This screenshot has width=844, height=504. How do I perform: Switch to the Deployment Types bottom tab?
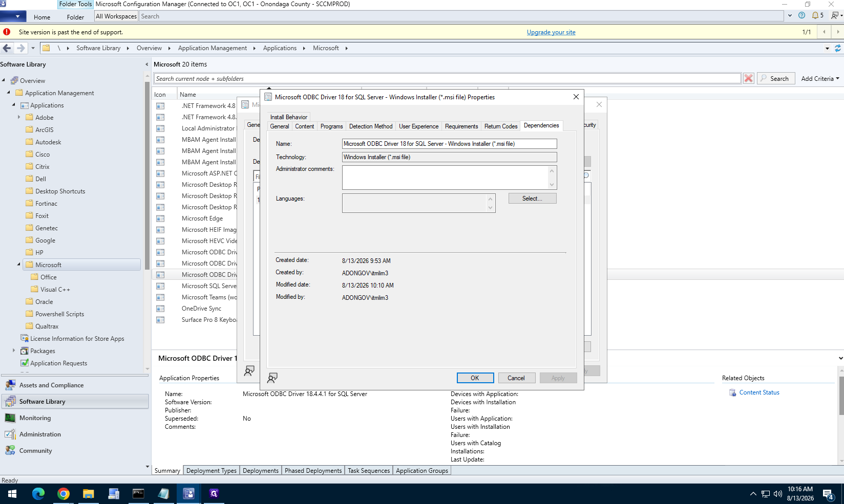click(212, 471)
